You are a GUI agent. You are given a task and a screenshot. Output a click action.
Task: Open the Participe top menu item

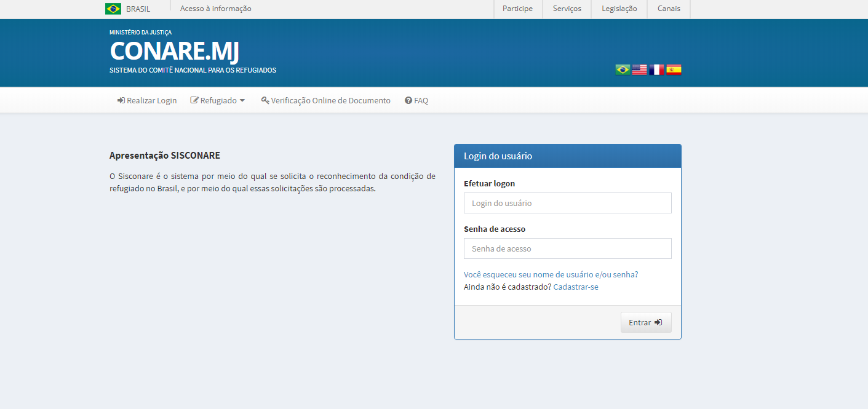pyautogui.click(x=517, y=9)
